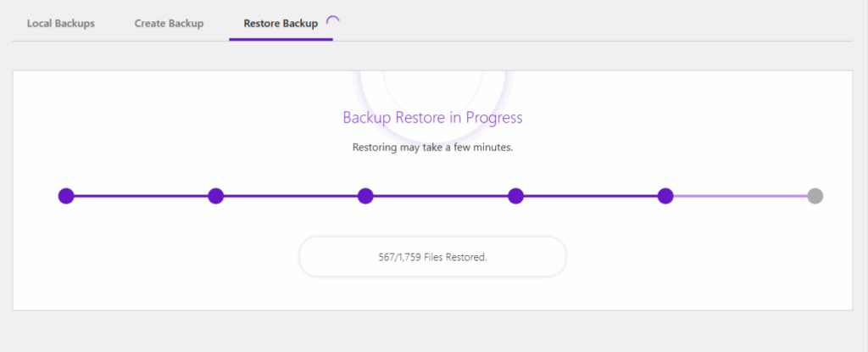The image size is (868, 352).
Task: Click progress line between fourth and fifth dots
Action: pyautogui.click(x=590, y=196)
